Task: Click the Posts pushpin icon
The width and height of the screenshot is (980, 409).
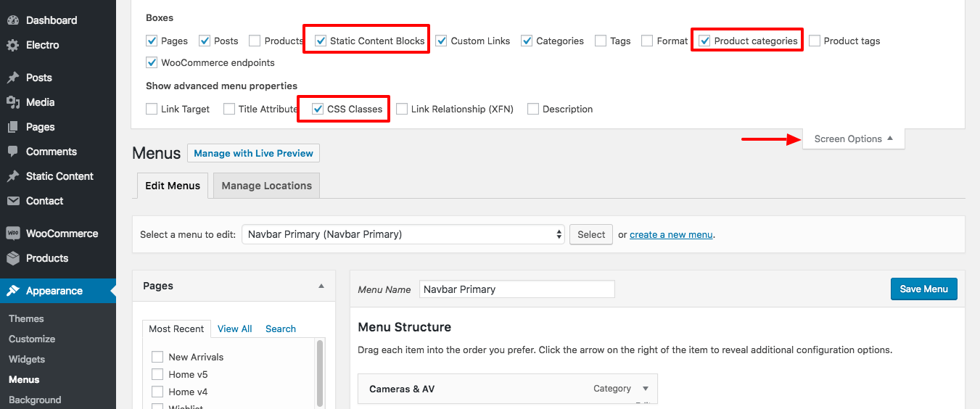Action: click(x=13, y=78)
